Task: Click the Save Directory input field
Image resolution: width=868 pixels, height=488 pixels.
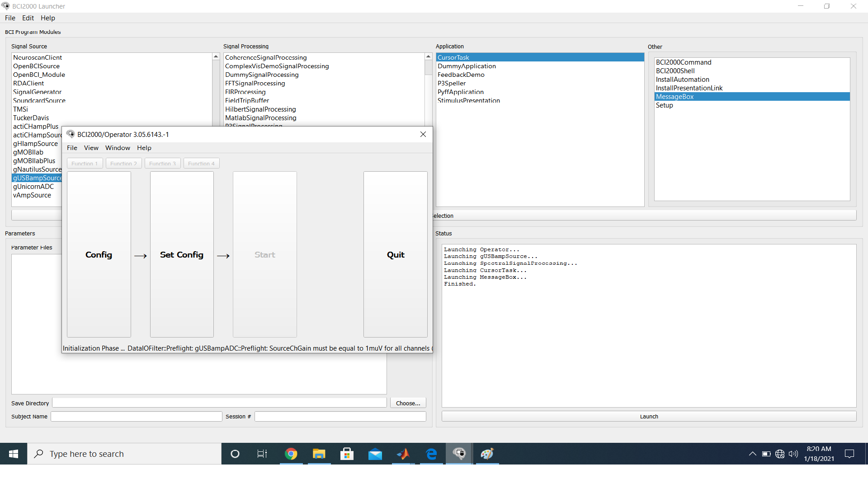Action: click(x=220, y=403)
